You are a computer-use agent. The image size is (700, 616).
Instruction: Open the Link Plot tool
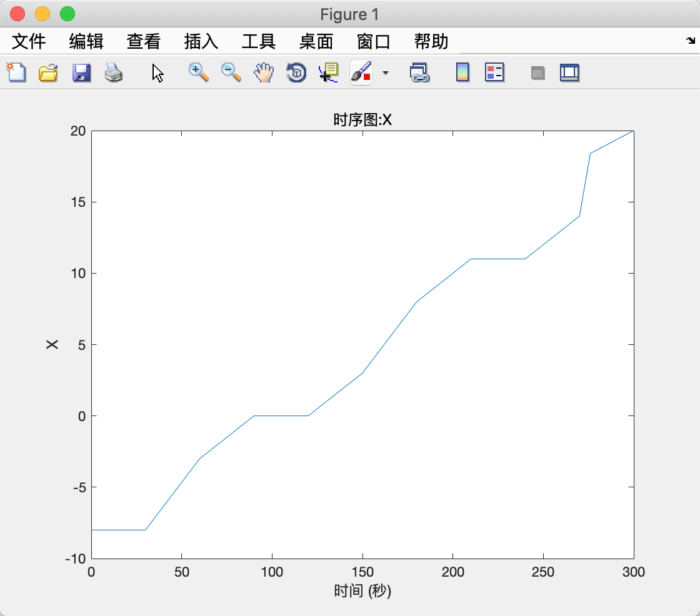(x=421, y=72)
